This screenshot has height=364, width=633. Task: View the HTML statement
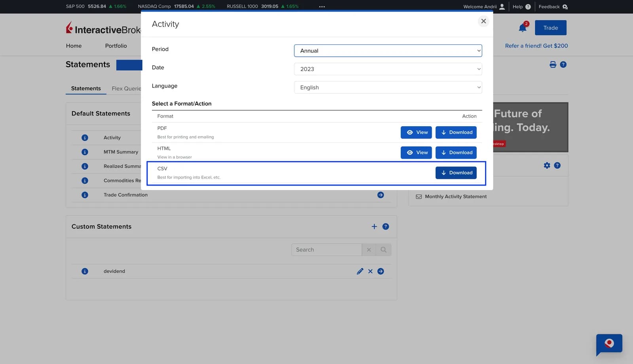tap(416, 153)
